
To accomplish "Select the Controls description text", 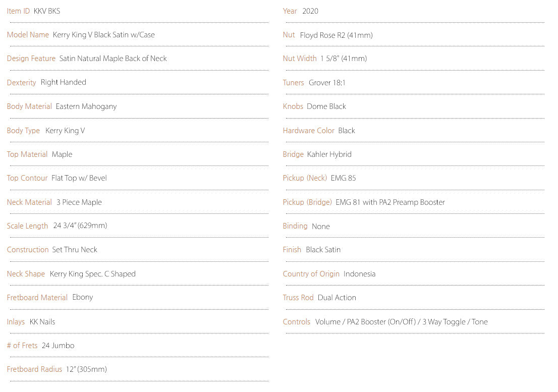I will [x=402, y=321].
